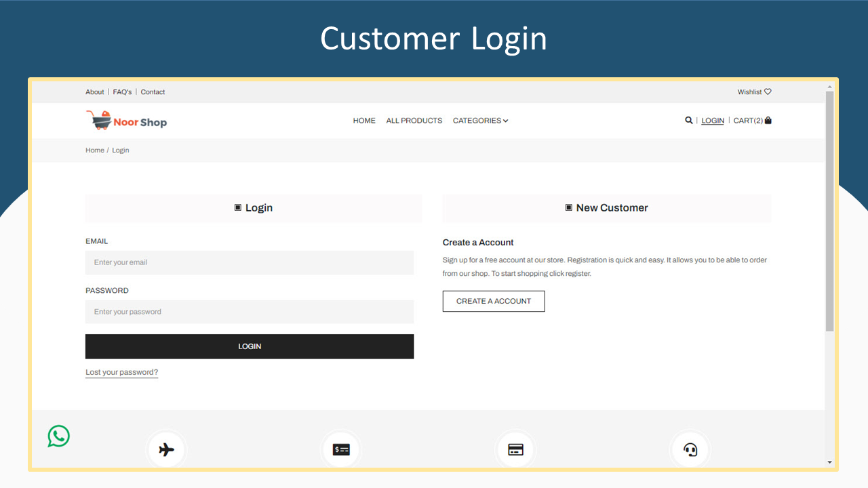This screenshot has height=488, width=868.
Task: Click the CREATE A ACCOUNT button
Action: [x=494, y=301]
